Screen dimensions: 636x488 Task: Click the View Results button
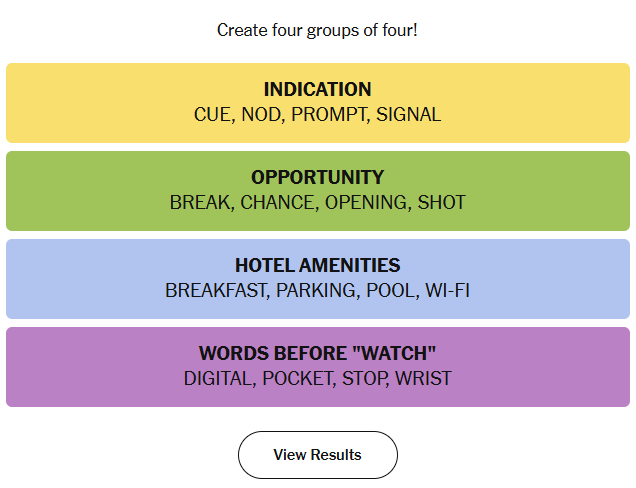(x=318, y=455)
